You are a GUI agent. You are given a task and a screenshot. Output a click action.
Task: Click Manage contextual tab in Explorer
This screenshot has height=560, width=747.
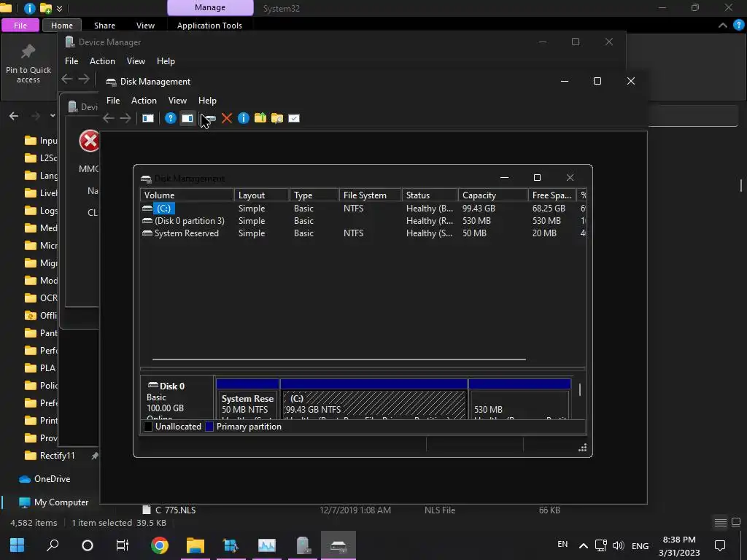[210, 7]
